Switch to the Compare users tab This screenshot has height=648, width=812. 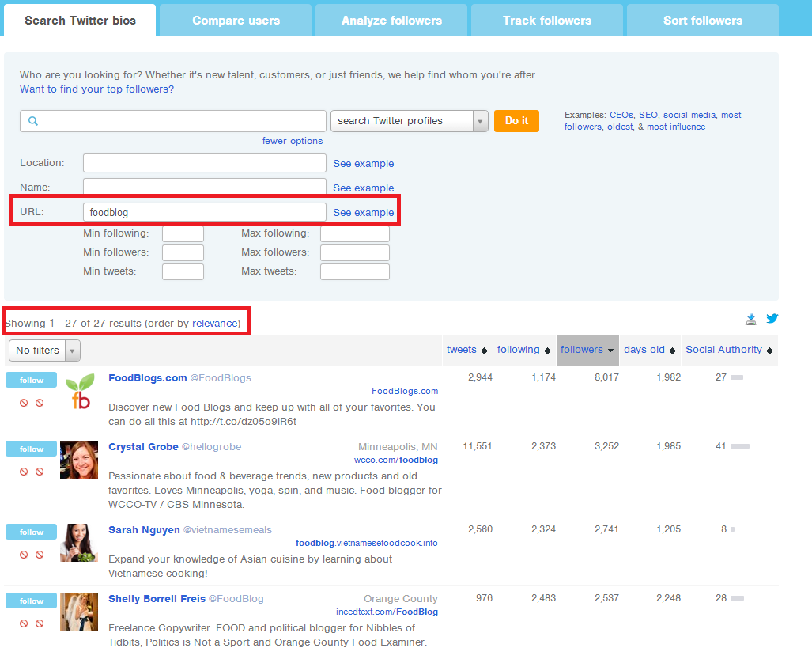tap(236, 21)
